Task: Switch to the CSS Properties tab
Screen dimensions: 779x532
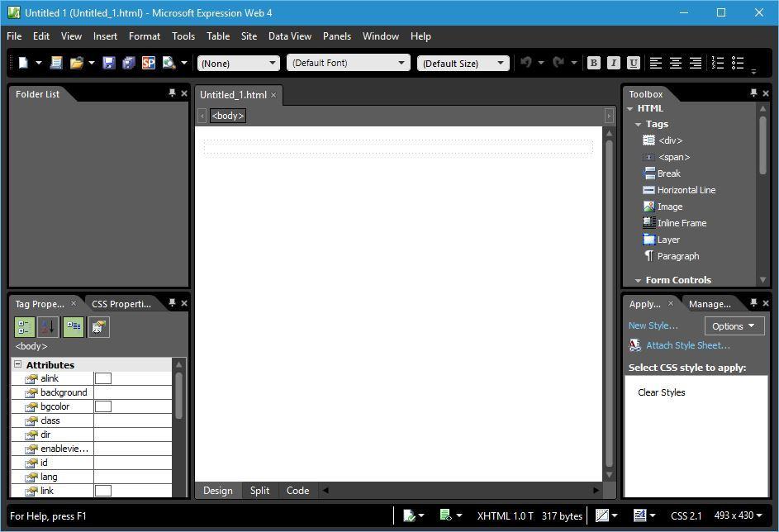Action: (x=121, y=304)
